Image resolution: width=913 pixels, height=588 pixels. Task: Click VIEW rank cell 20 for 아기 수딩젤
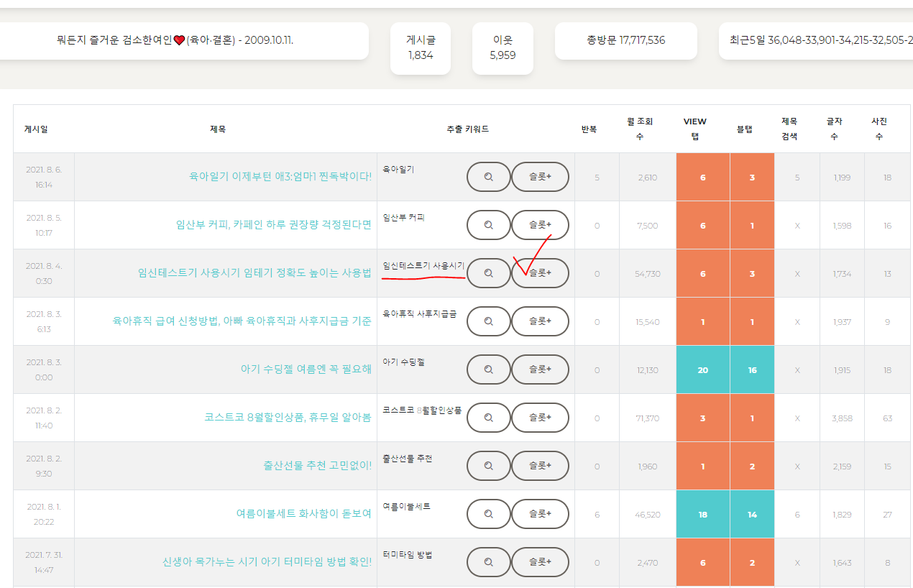[x=703, y=369]
